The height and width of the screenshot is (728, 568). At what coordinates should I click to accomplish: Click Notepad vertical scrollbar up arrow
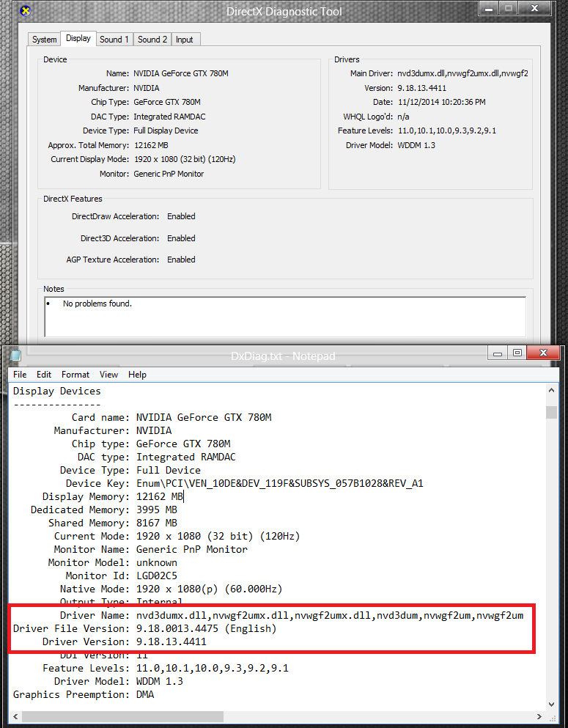click(551, 391)
